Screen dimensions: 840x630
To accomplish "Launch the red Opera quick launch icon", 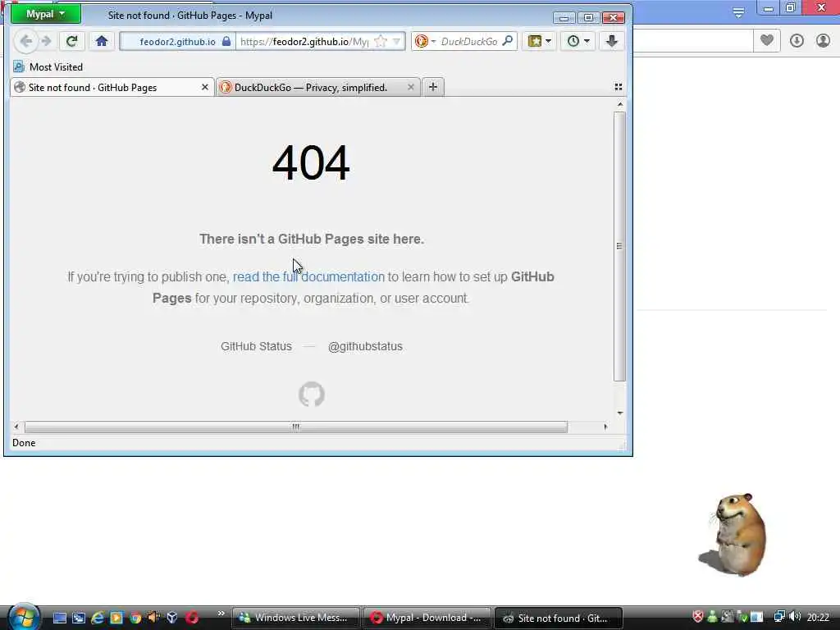I will coord(192,618).
